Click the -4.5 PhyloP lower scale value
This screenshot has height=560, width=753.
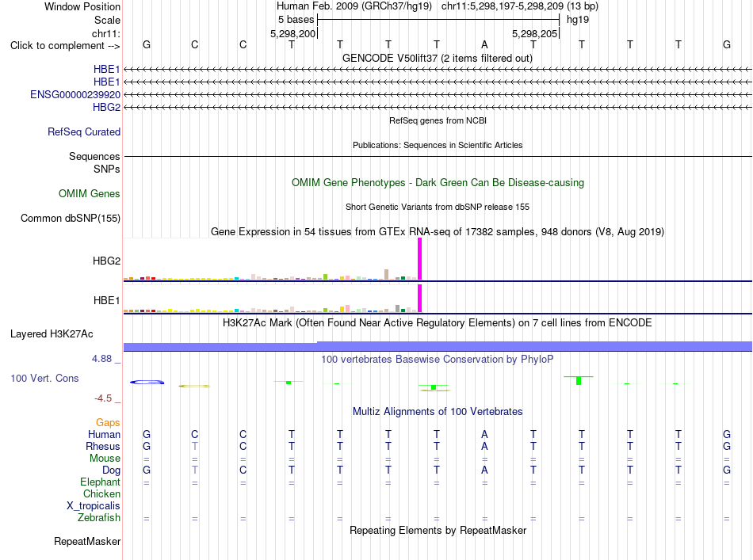[103, 398]
